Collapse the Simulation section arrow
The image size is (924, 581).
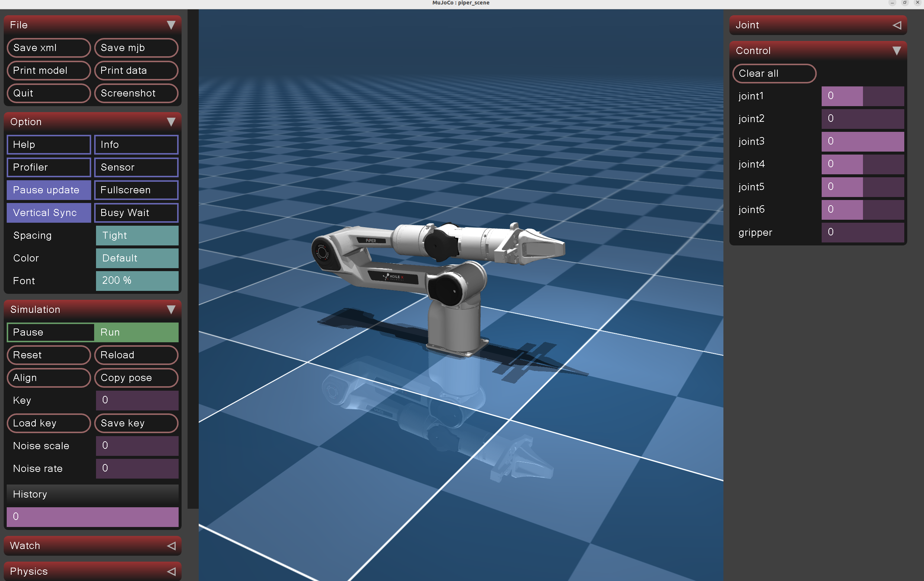[x=171, y=309]
